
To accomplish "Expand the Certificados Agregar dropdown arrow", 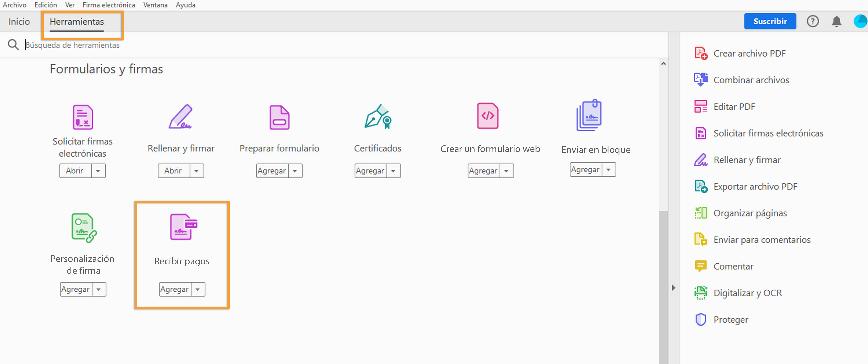I will pyautogui.click(x=393, y=171).
